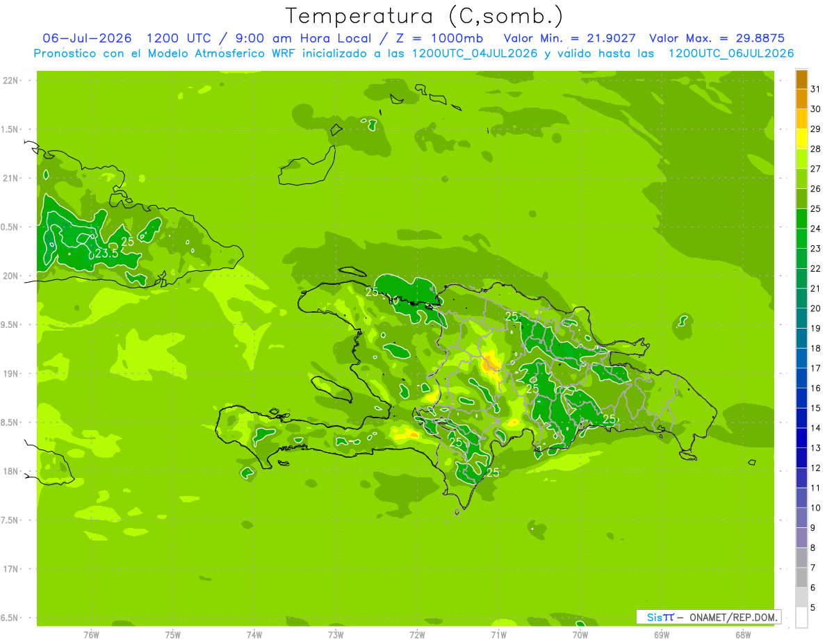
Task: Click the legend value '15'
Action: pos(815,408)
